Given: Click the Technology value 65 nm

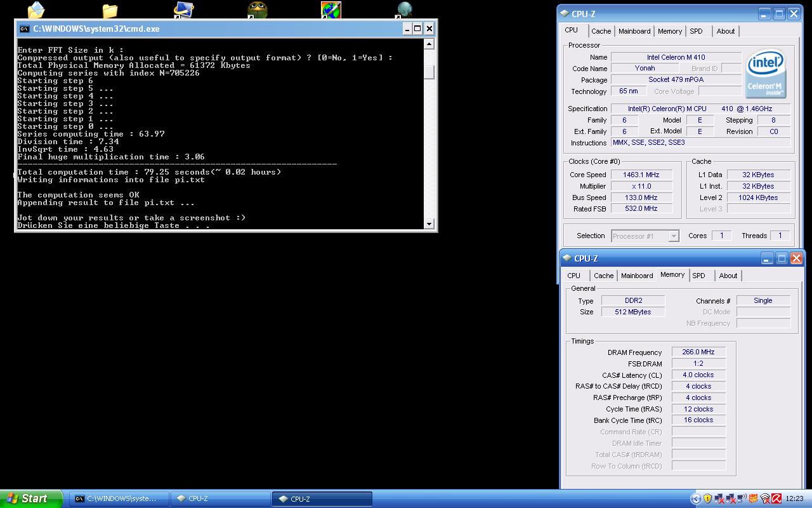Looking at the screenshot, I should [x=628, y=91].
